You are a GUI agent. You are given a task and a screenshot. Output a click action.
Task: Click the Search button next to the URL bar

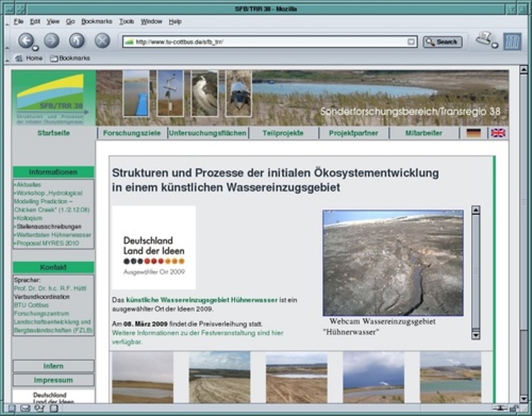pyautogui.click(x=442, y=42)
